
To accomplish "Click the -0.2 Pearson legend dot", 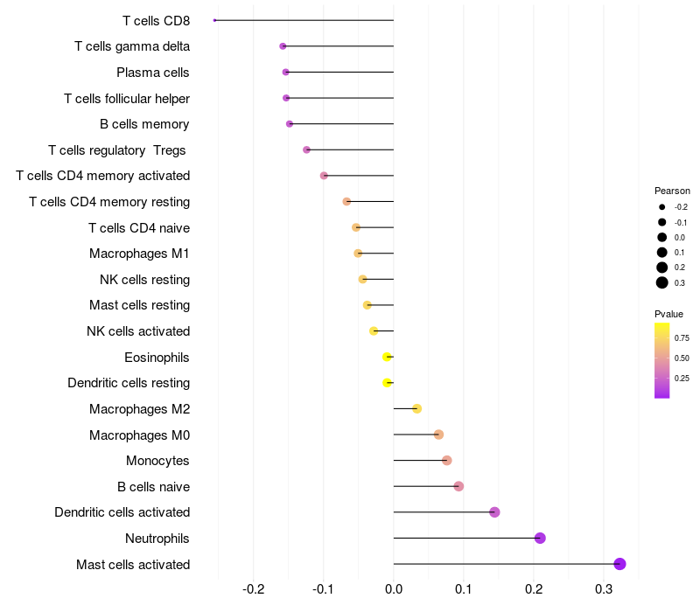I will coord(662,207).
